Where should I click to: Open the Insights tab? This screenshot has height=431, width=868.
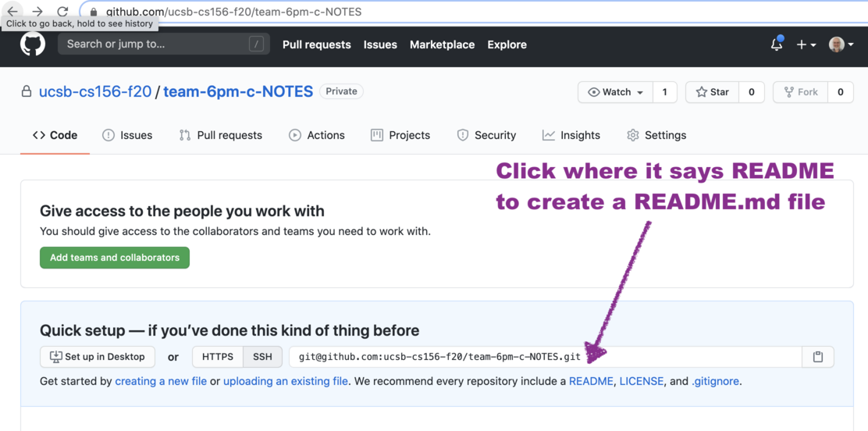pyautogui.click(x=571, y=135)
